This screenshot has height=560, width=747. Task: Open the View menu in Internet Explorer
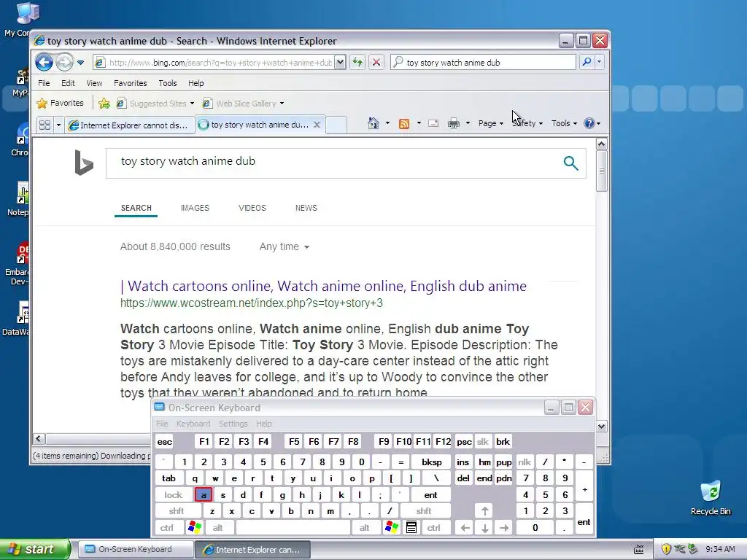(x=94, y=83)
